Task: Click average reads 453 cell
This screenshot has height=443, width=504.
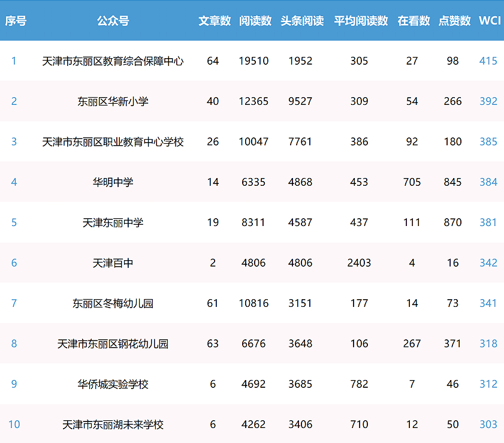Action: 359,182
